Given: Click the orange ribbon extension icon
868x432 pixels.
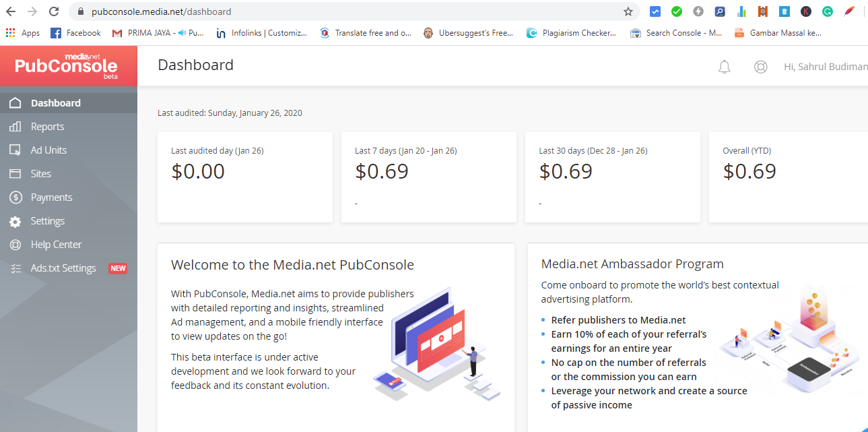Looking at the screenshot, I should (x=763, y=11).
